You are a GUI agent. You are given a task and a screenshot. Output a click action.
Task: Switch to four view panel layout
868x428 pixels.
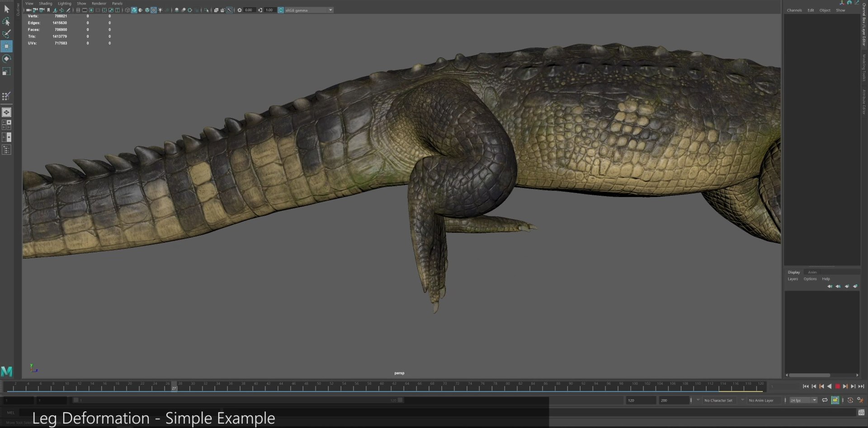click(x=6, y=124)
